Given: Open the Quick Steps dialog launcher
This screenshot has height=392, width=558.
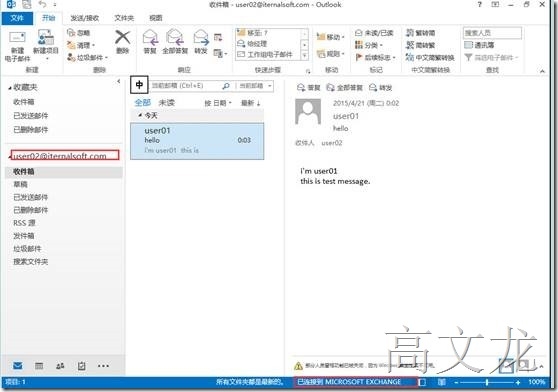Looking at the screenshot, I should (308, 71).
